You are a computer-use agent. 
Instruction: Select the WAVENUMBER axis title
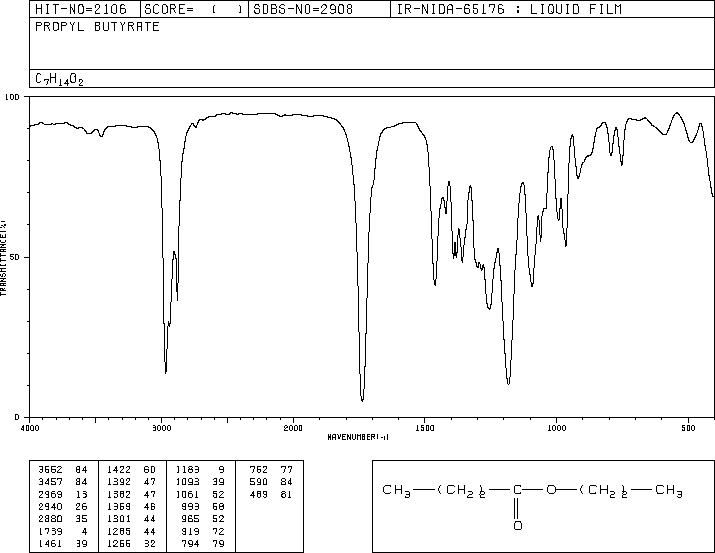[x=358, y=437]
